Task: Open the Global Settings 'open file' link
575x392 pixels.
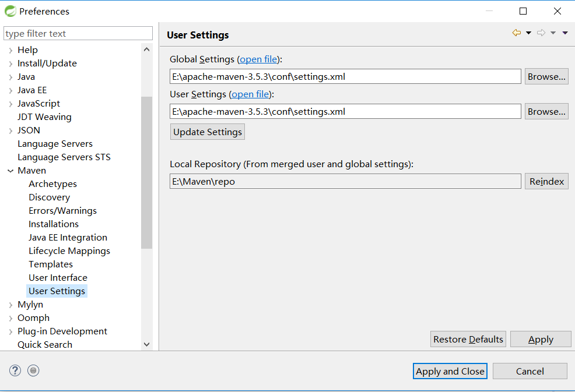Action: (258, 59)
